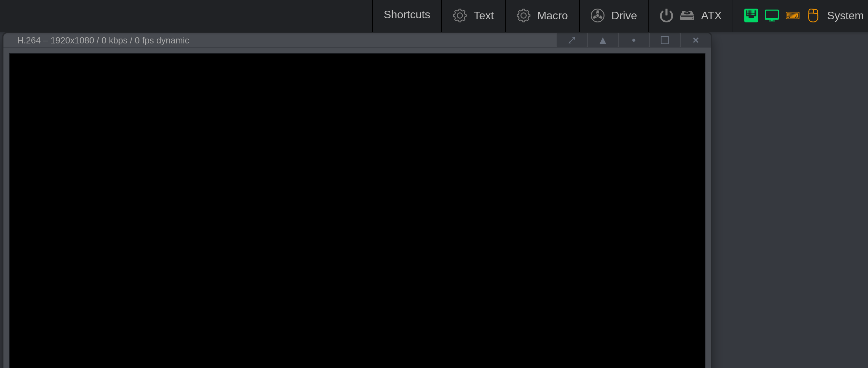The image size is (868, 368).
Task: Close the H.264 stream window
Action: click(696, 40)
